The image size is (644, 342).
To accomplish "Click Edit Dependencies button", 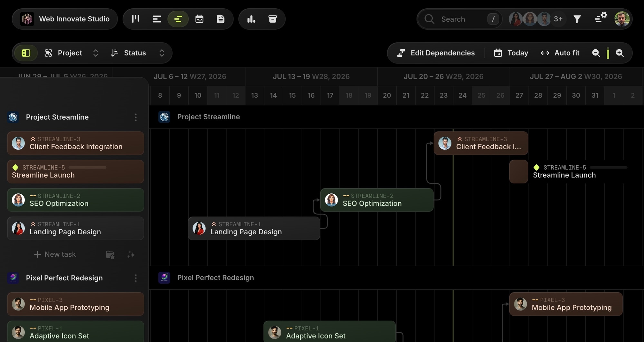I will click(436, 53).
